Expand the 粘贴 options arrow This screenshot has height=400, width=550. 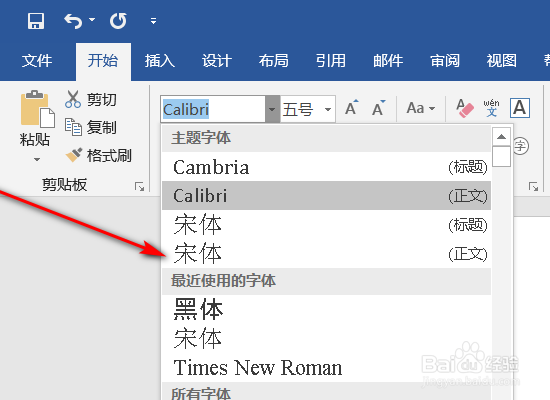click(36, 160)
